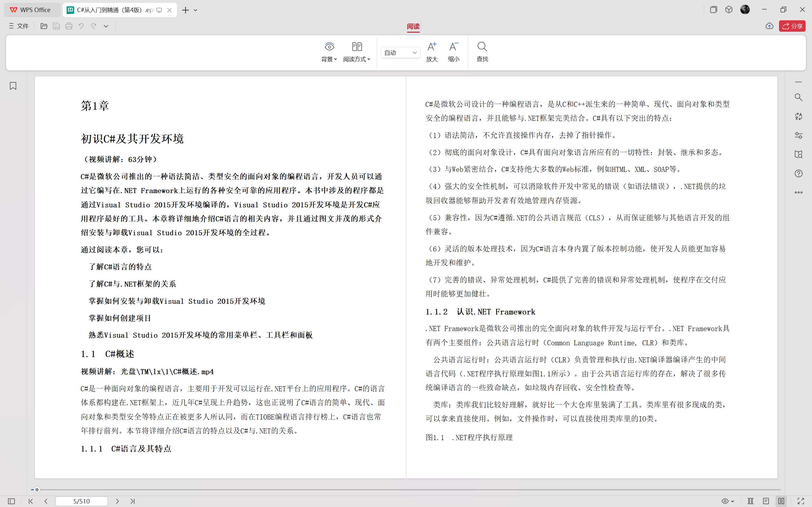The image size is (812, 507).
Task: Click the book search icon in sidebar
Action: click(x=799, y=154)
